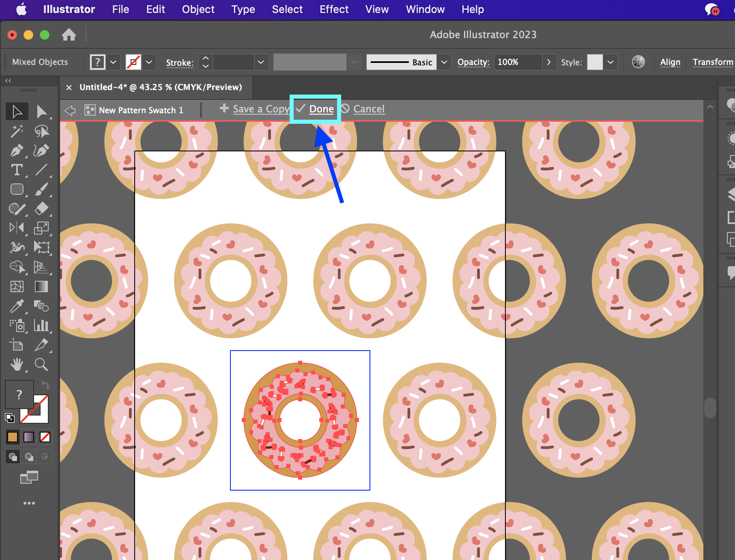Reset to default fill and stroke
The width and height of the screenshot is (735, 560).
coord(9,417)
